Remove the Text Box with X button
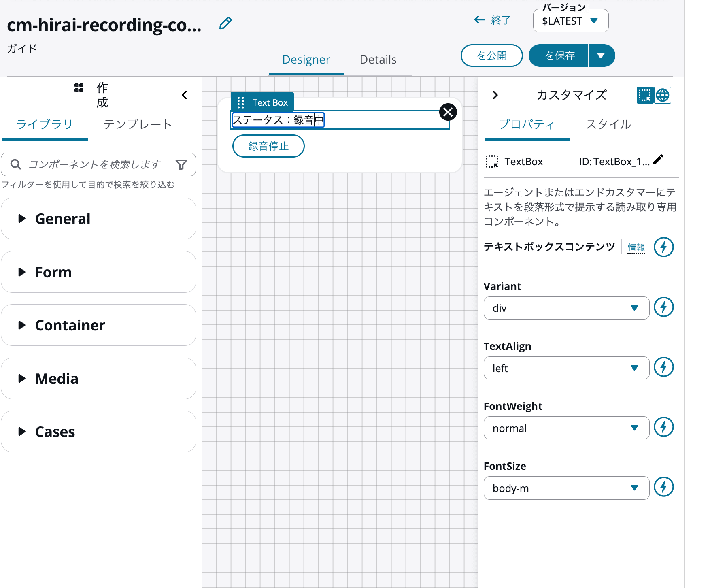This screenshot has height=588, width=710. (x=448, y=112)
